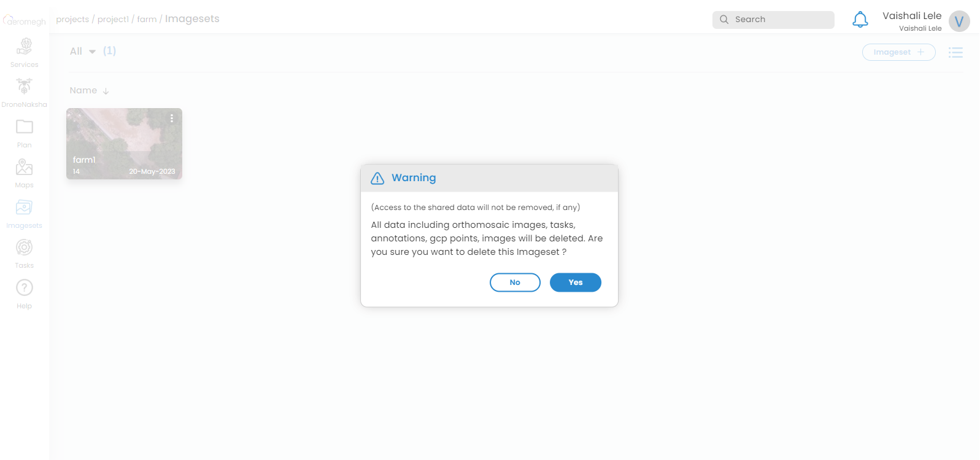Click the aeromegh logo

click(25, 20)
